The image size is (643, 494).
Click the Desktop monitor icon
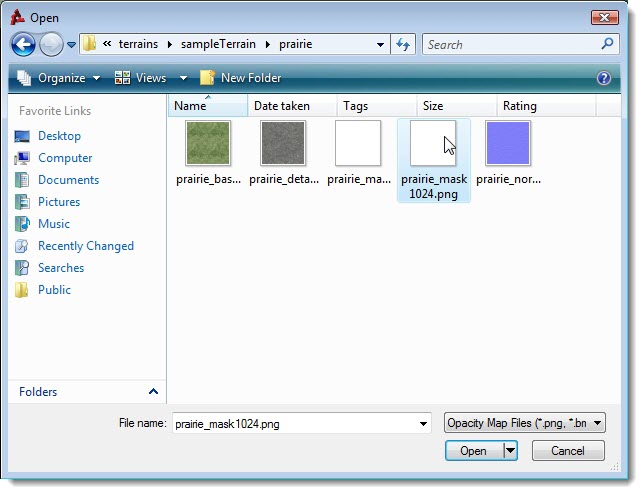click(x=22, y=136)
